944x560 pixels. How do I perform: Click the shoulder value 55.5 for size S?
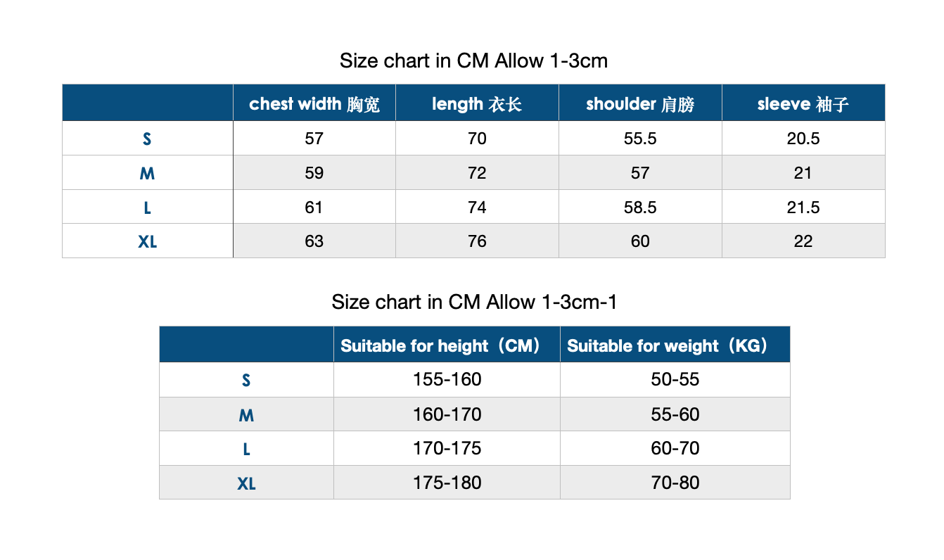click(640, 139)
